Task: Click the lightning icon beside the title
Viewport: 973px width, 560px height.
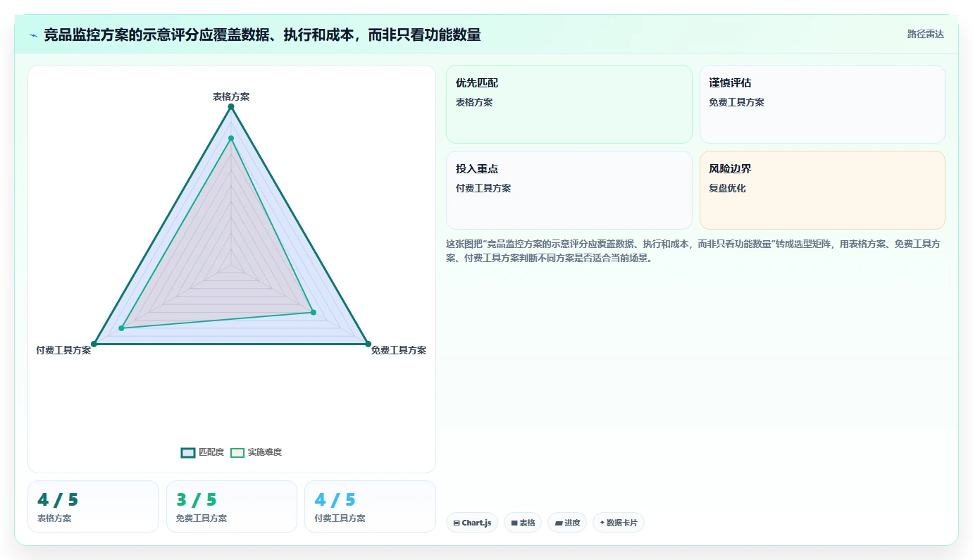Action: (x=33, y=35)
